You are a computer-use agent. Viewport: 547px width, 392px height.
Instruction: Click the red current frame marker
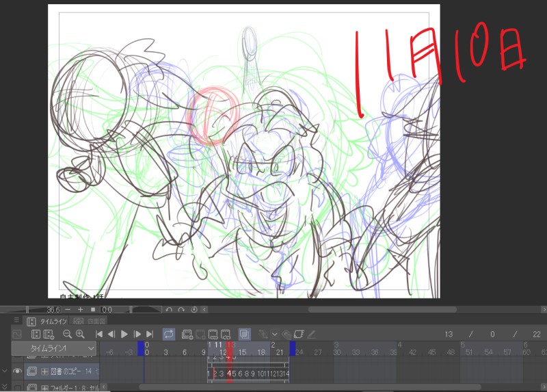click(x=229, y=348)
